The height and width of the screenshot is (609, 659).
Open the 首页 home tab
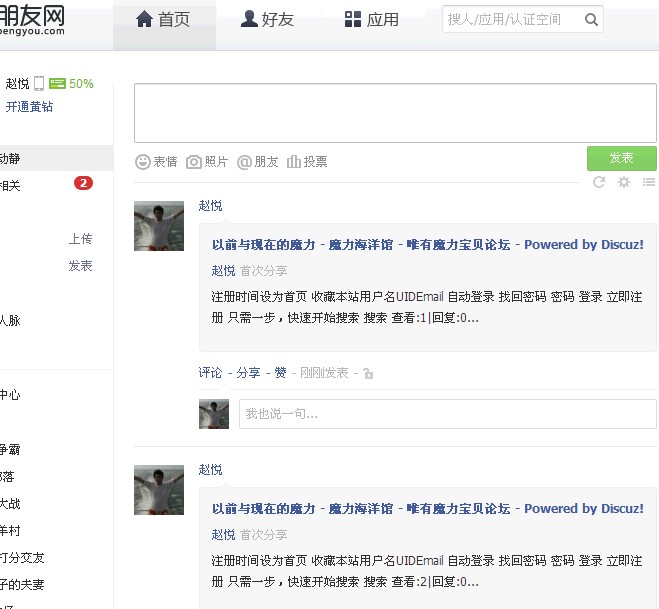point(163,19)
